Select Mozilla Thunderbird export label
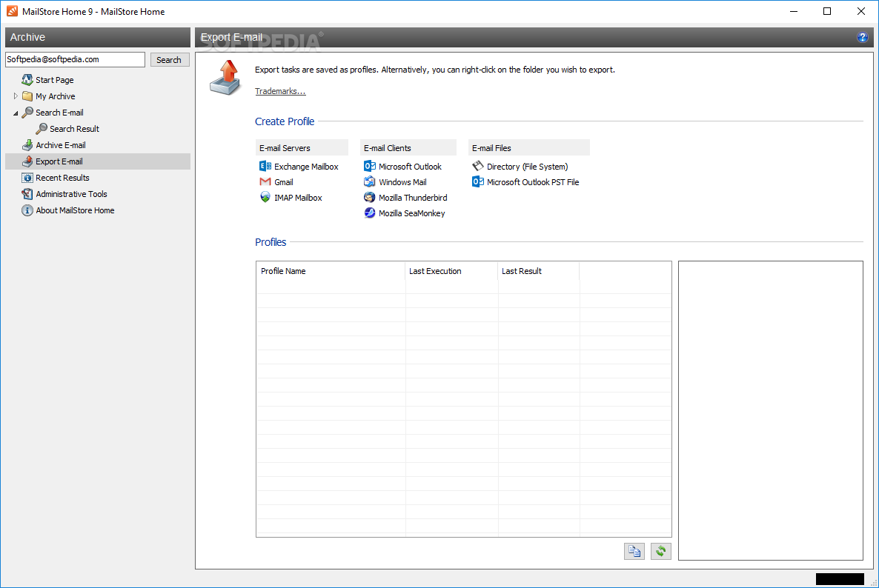This screenshot has height=588, width=879. pyautogui.click(x=413, y=198)
